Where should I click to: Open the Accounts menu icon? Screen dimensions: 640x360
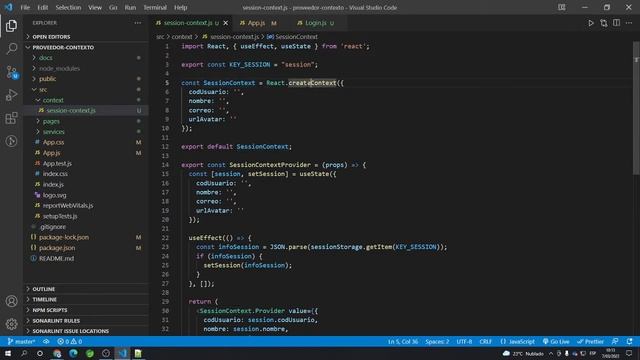(x=11, y=301)
